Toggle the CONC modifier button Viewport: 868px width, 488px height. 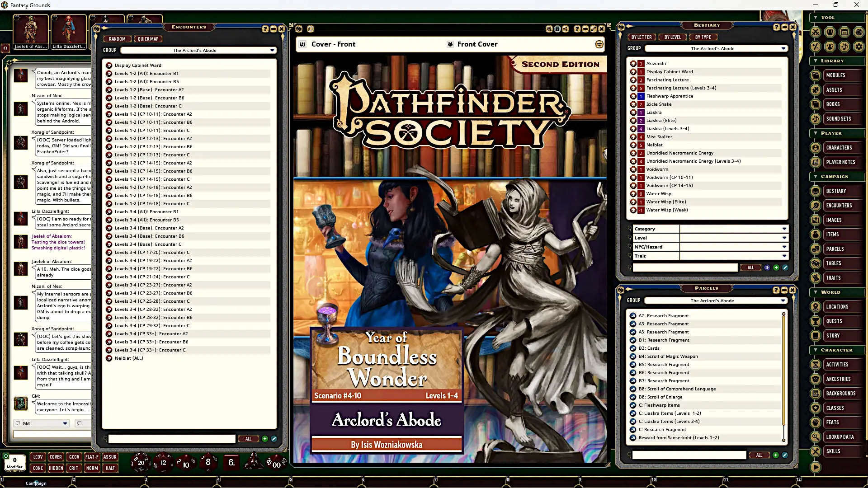tap(38, 468)
